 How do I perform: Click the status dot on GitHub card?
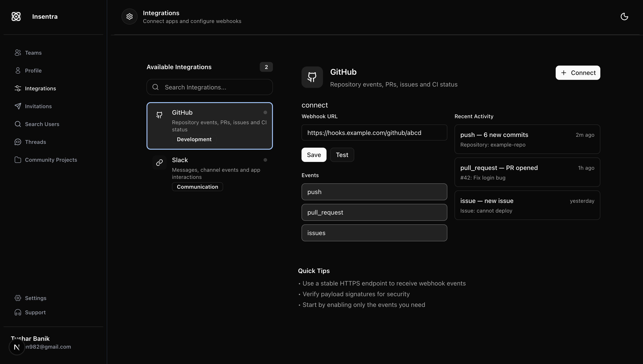[265, 112]
